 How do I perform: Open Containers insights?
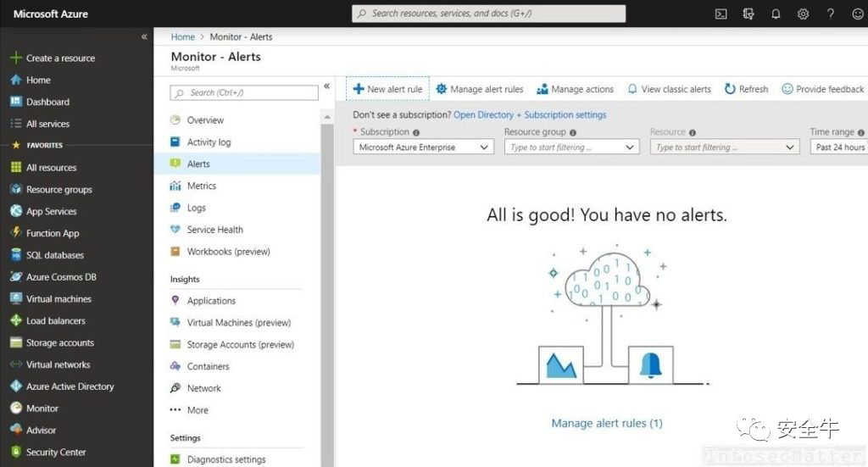(208, 366)
